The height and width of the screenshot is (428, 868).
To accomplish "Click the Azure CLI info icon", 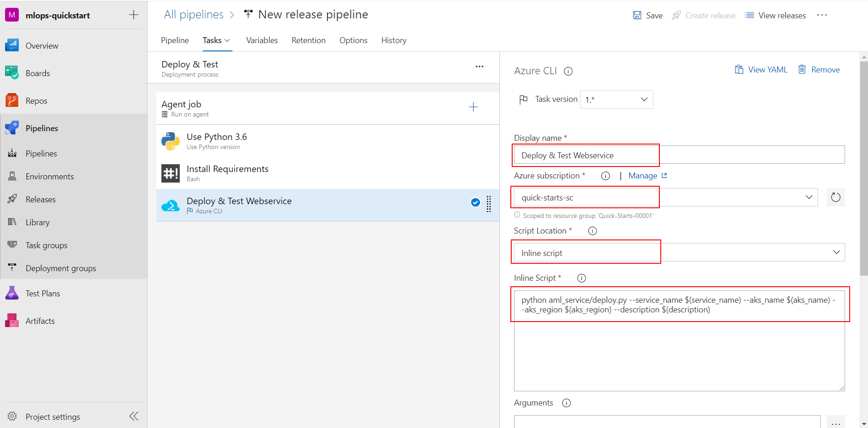I will pyautogui.click(x=568, y=71).
